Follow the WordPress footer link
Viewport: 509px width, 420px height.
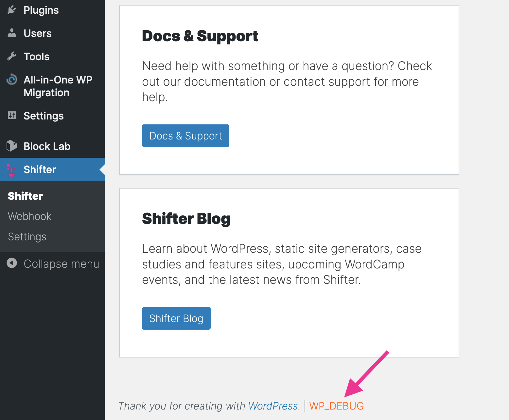(x=273, y=406)
